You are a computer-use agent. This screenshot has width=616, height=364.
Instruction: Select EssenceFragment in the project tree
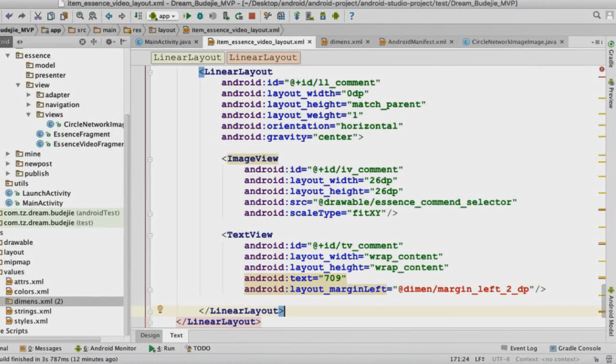[73, 134]
